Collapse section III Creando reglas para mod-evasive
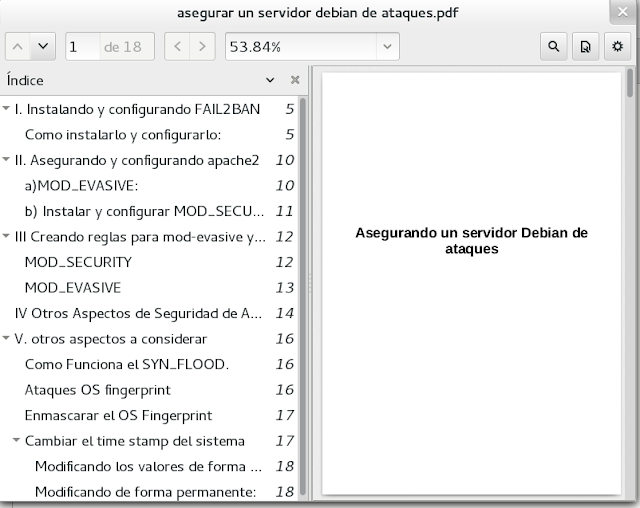 (6, 236)
